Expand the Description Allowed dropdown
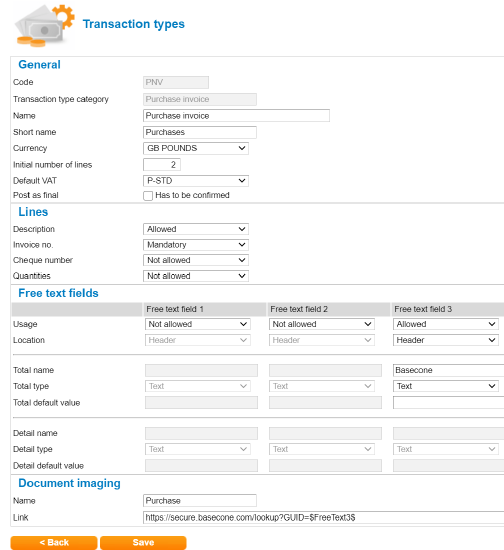 point(196,229)
